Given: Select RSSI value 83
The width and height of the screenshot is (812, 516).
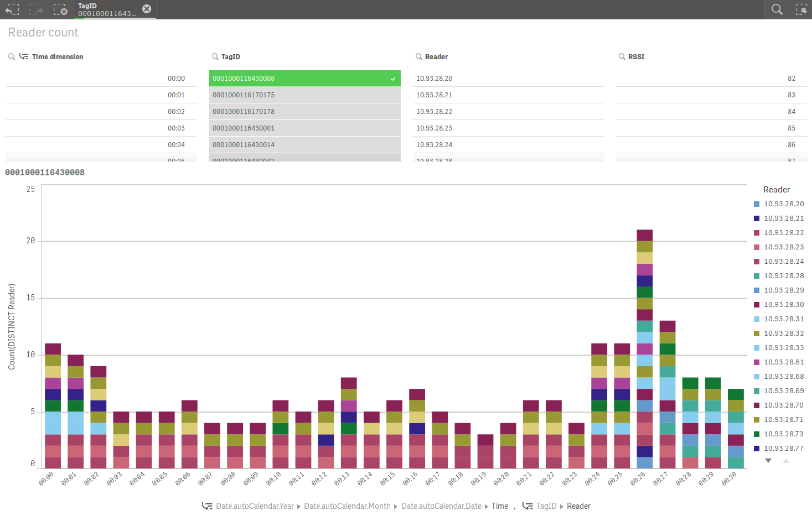Looking at the screenshot, I should pyautogui.click(x=712, y=95).
